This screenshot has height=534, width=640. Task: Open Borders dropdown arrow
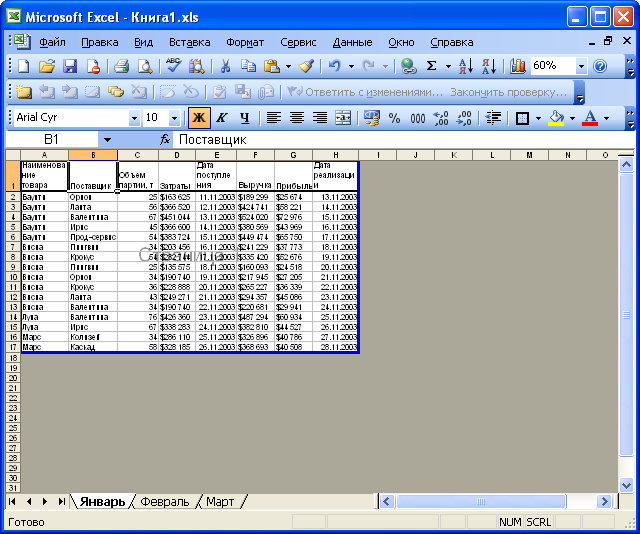click(538, 118)
